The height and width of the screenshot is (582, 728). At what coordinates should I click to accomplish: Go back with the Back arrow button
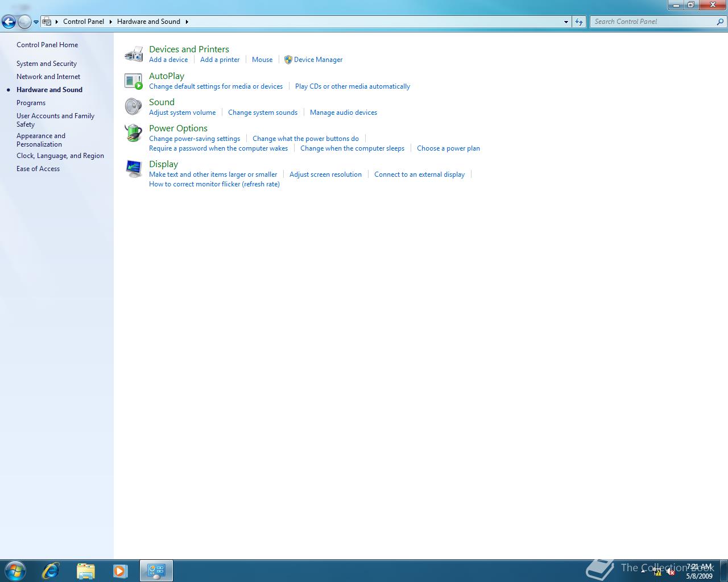[x=9, y=22]
